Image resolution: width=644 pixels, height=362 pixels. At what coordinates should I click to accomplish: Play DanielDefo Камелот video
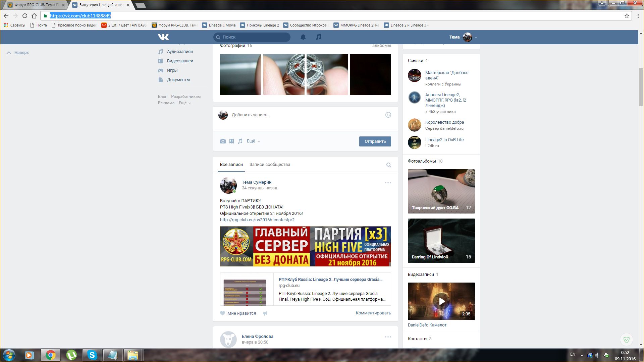point(441,301)
